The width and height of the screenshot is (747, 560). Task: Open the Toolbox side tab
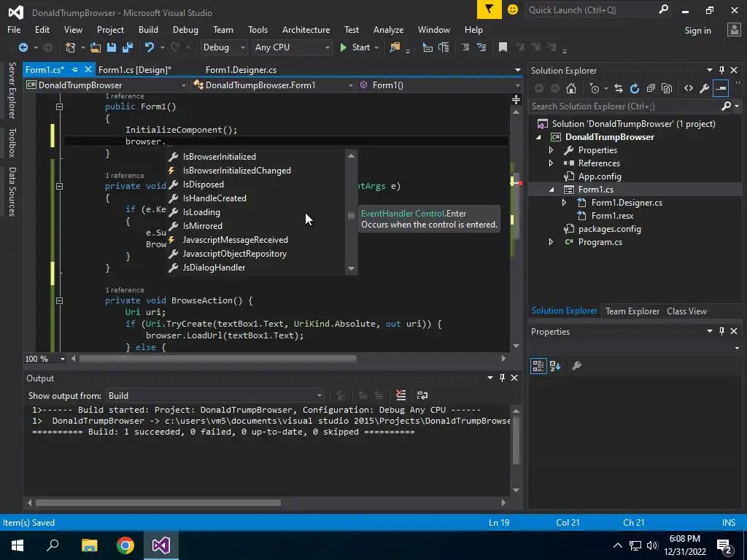coord(12,142)
